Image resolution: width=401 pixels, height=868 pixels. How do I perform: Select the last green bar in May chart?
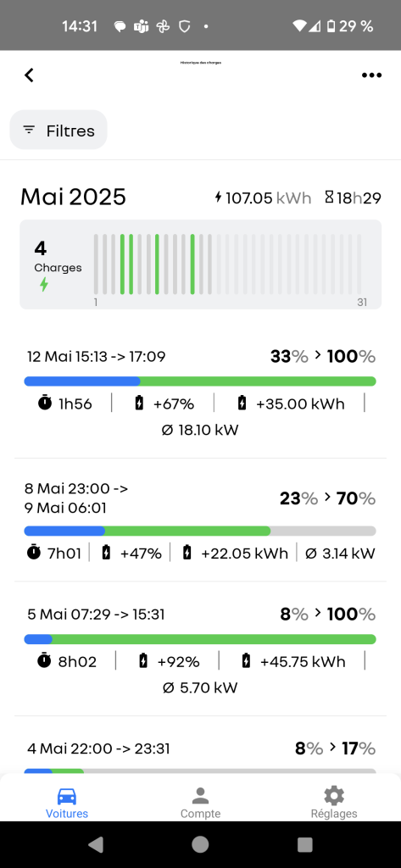click(192, 264)
